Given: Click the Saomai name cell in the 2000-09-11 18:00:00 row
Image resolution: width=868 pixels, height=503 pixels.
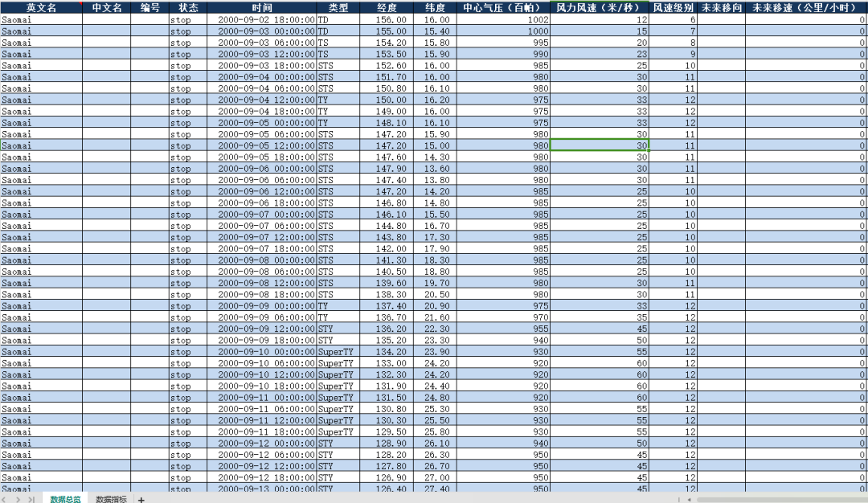Looking at the screenshot, I should pos(41,432).
